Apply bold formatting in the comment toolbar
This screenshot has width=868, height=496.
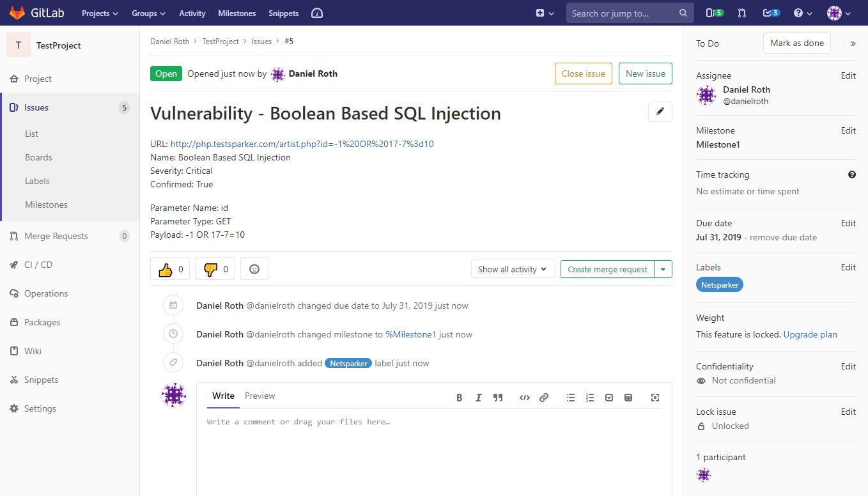coord(459,397)
